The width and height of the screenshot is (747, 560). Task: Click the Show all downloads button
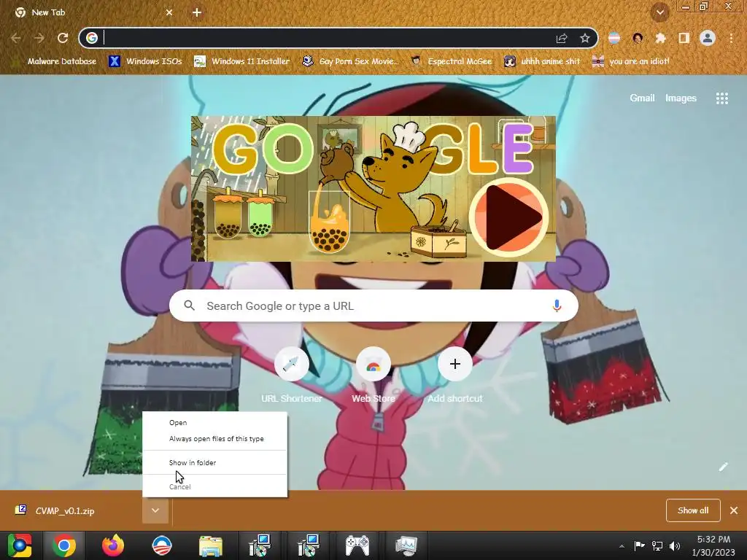click(x=693, y=510)
